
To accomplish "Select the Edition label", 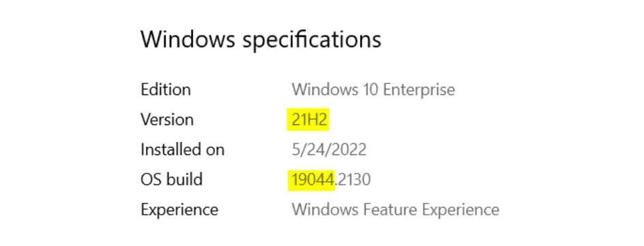I will point(166,90).
